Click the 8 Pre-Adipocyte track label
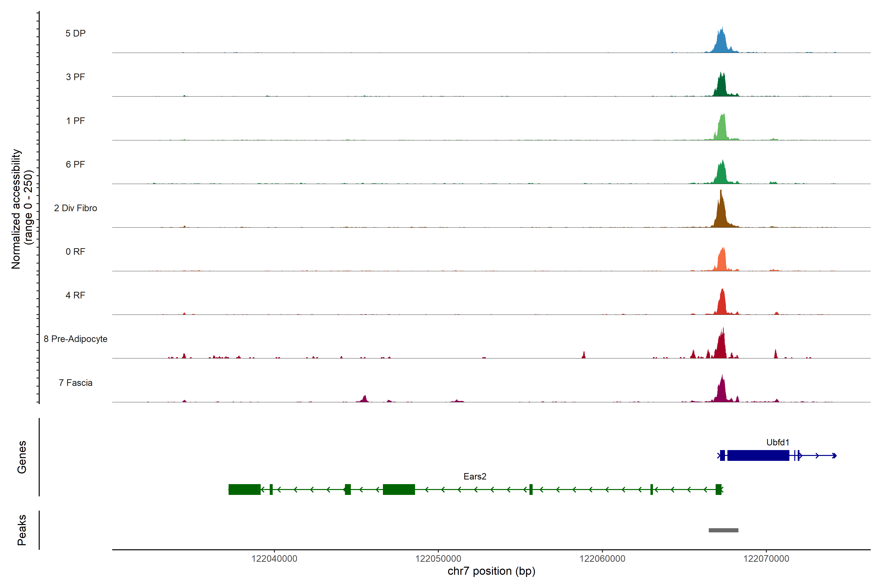Viewport: 882px width, 588px height. pos(75,339)
